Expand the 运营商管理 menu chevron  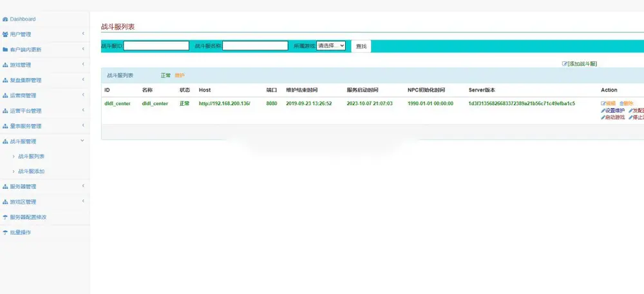click(x=83, y=95)
